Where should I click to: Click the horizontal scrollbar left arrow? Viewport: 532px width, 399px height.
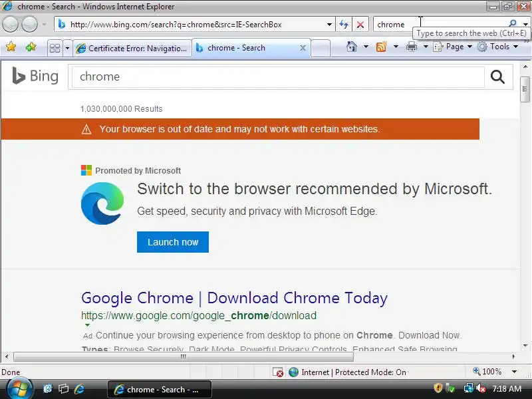click(7, 356)
